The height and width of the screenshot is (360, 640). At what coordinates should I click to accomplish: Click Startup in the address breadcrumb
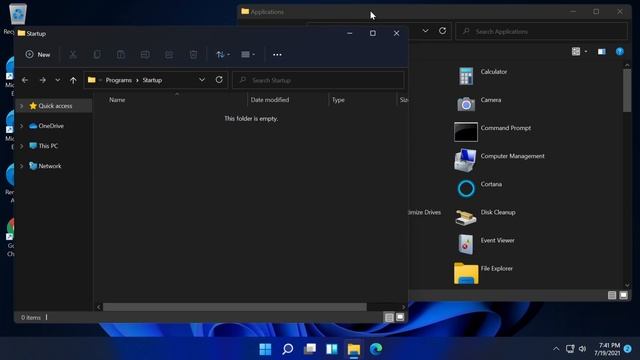pos(152,80)
